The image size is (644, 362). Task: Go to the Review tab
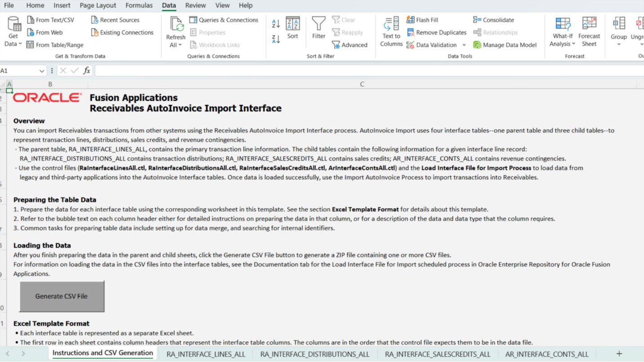[195, 5]
